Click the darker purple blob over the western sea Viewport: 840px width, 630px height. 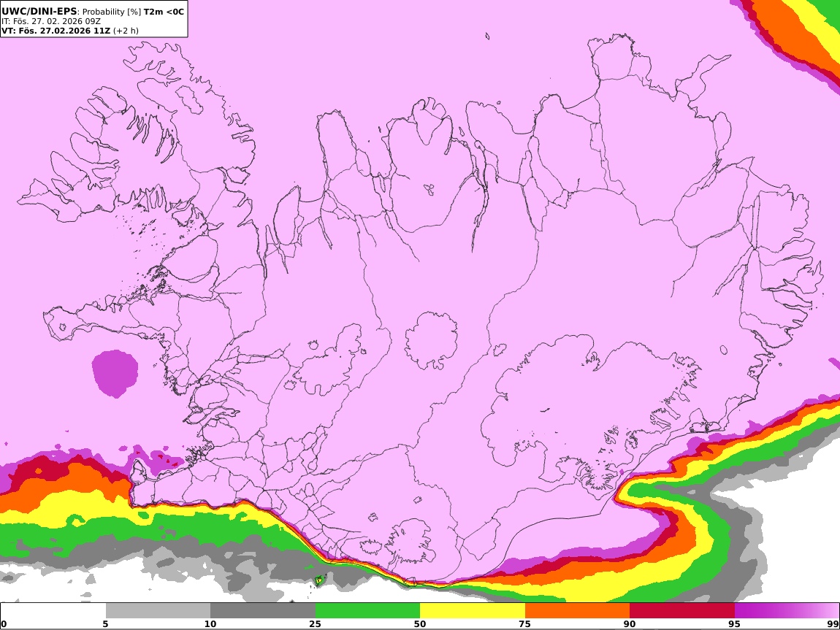115,373
